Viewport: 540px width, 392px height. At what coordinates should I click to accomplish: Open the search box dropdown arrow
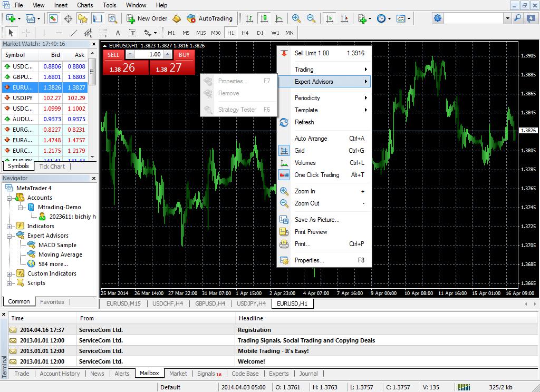(507, 18)
